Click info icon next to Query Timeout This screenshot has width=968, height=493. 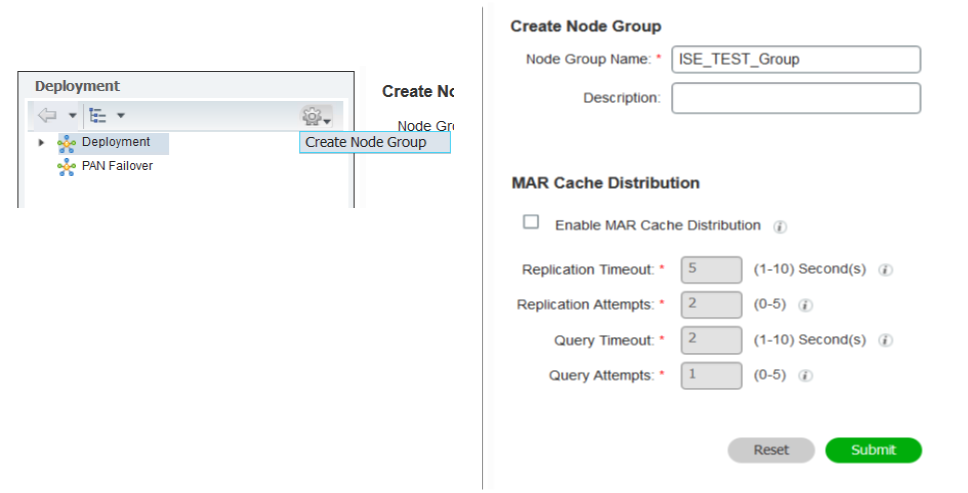[885, 341]
